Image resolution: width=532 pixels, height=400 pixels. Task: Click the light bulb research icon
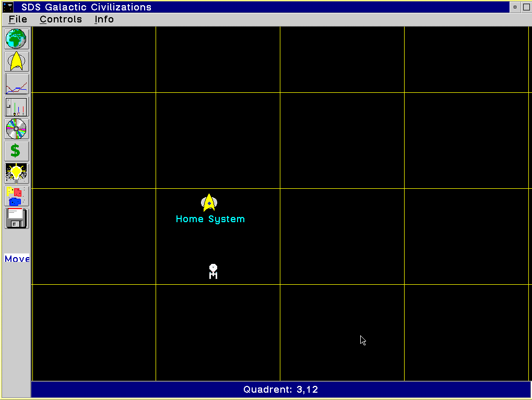16,173
